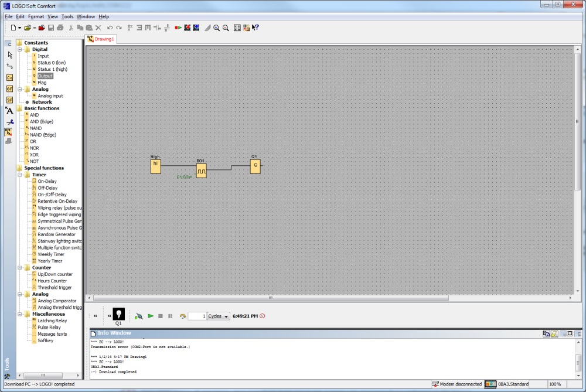Open the Tools menu
This screenshot has height=392, width=586.
coord(67,17)
